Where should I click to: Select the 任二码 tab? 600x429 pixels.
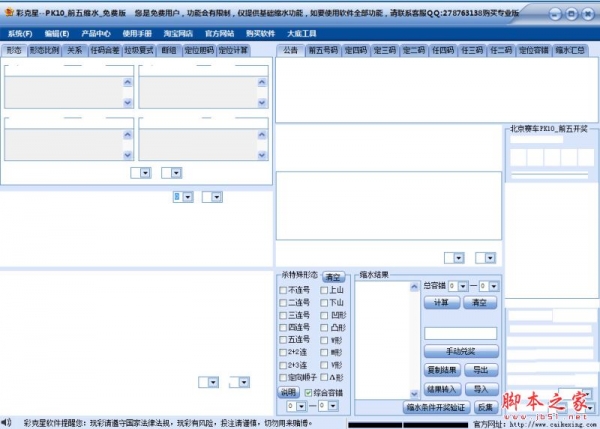pos(501,50)
